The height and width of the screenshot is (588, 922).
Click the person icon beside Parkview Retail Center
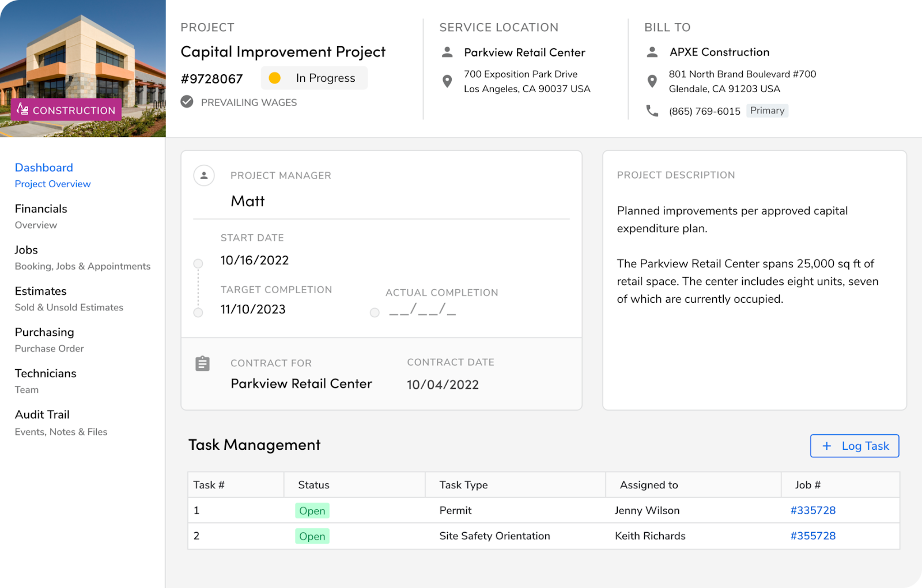tap(447, 52)
